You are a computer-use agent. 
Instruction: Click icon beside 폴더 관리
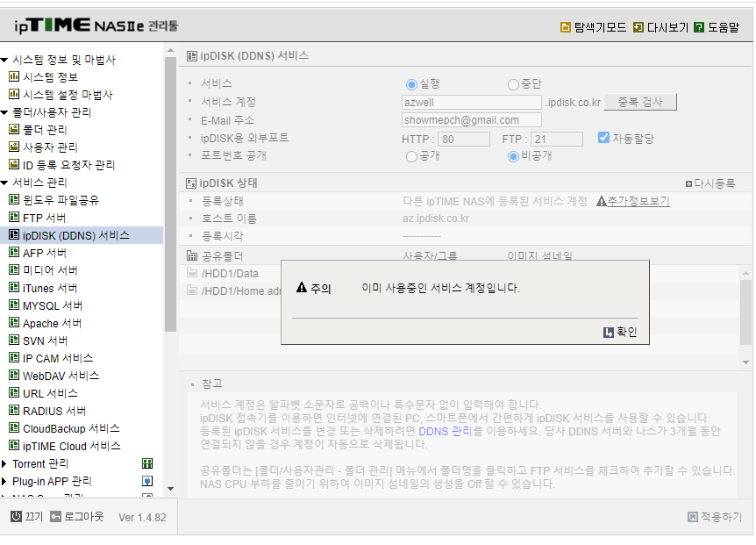14,129
